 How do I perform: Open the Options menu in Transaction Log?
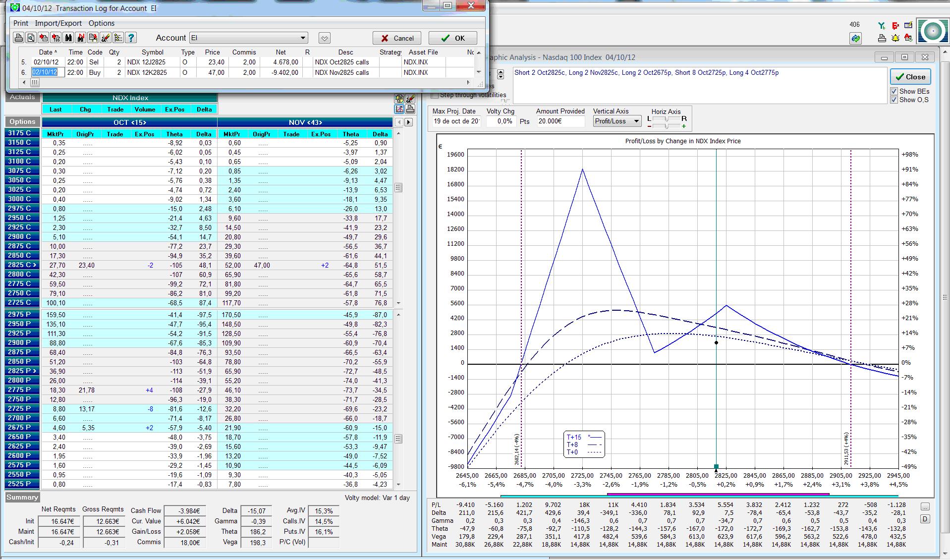coord(101,23)
